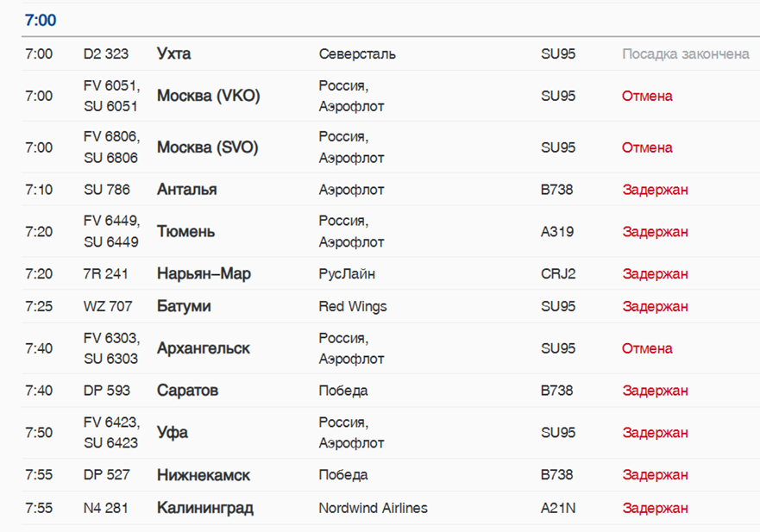Select the Батуми flight row
This screenshot has height=532, width=760.
coord(183,306)
